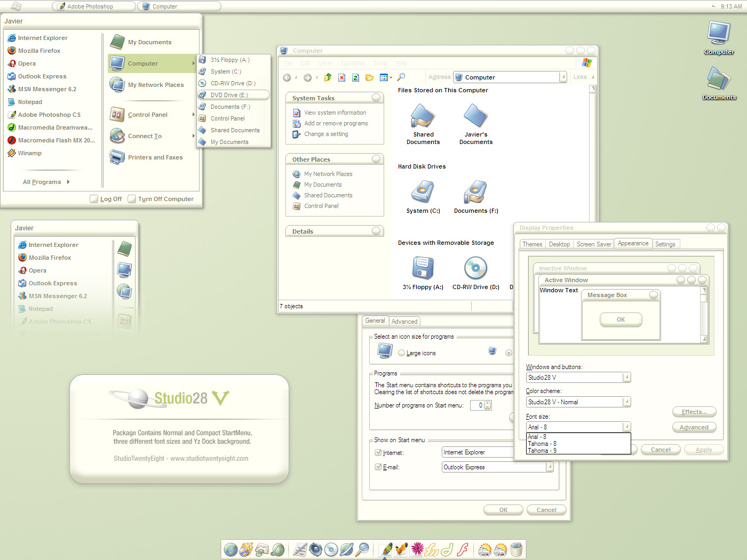747x560 pixels.
Task: Launch the flaming globe dock icon
Action: pos(246,549)
